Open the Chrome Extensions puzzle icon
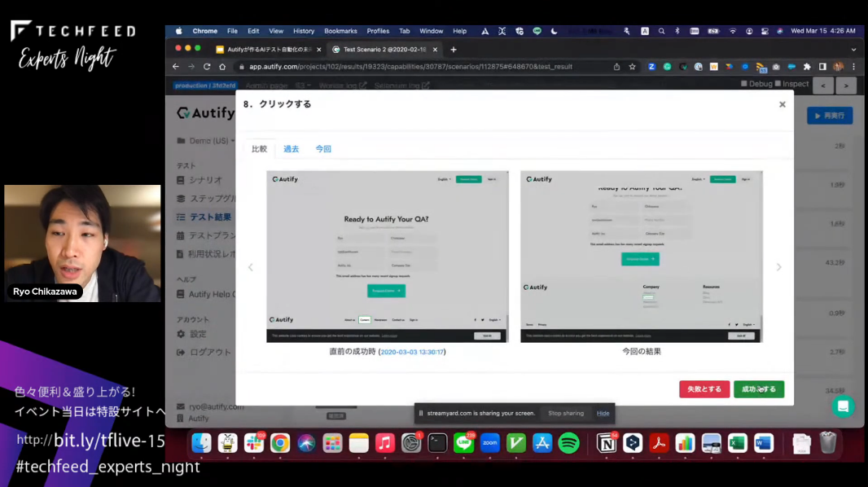 click(x=807, y=67)
